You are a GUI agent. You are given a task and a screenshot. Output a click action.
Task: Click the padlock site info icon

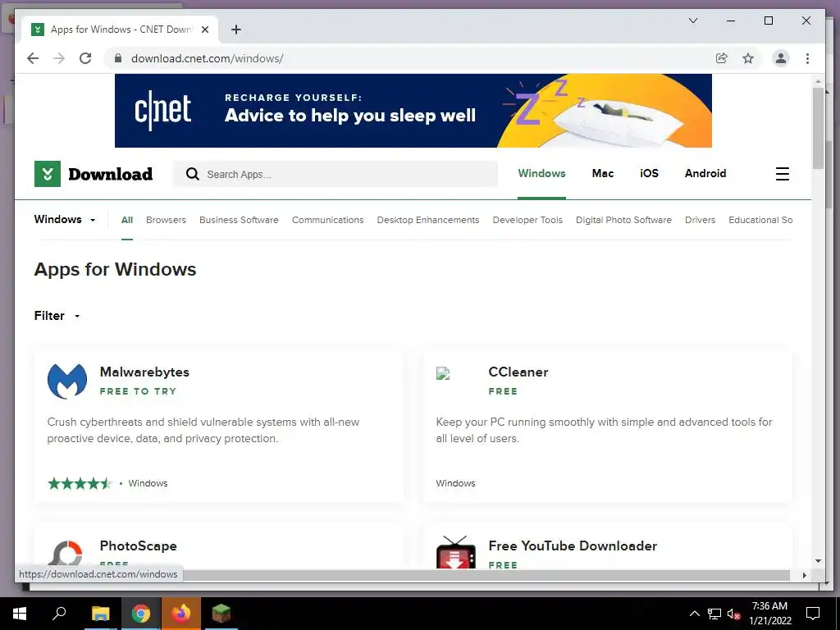(x=118, y=58)
